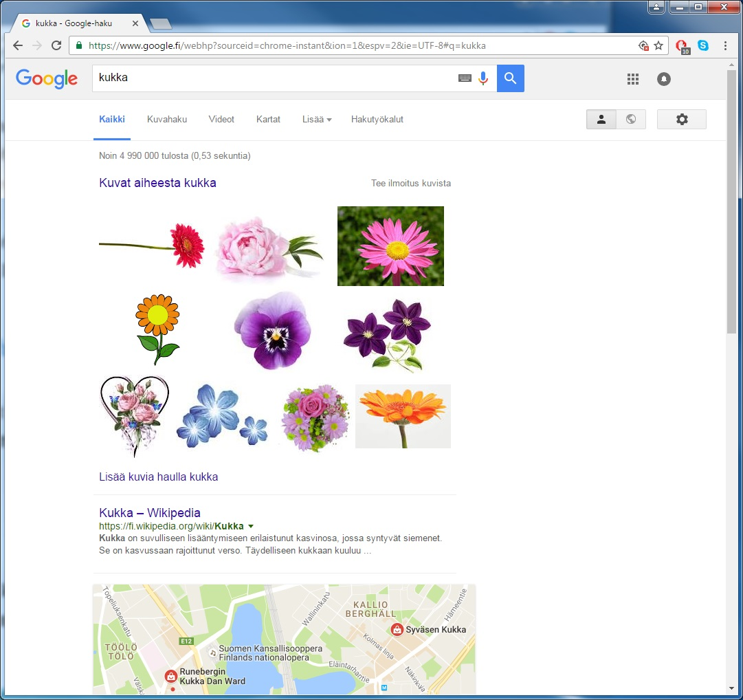Open the Skype extension icon
The image size is (743, 700).
pos(703,45)
